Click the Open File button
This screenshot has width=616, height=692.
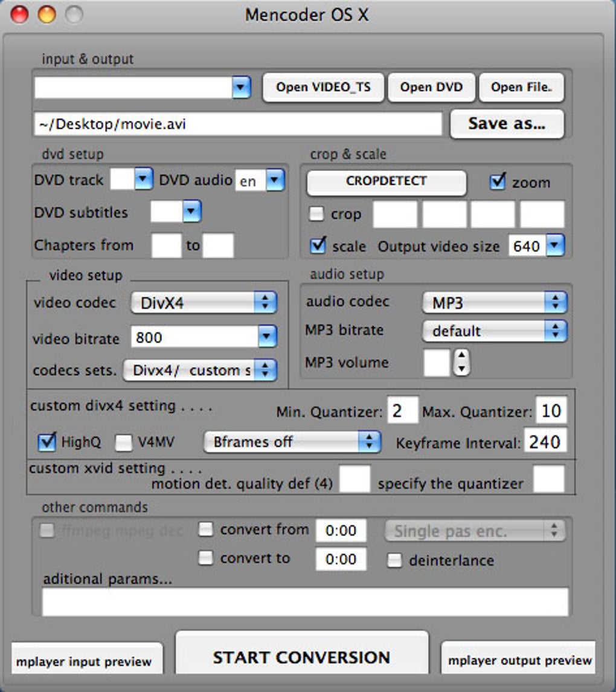pos(521,88)
